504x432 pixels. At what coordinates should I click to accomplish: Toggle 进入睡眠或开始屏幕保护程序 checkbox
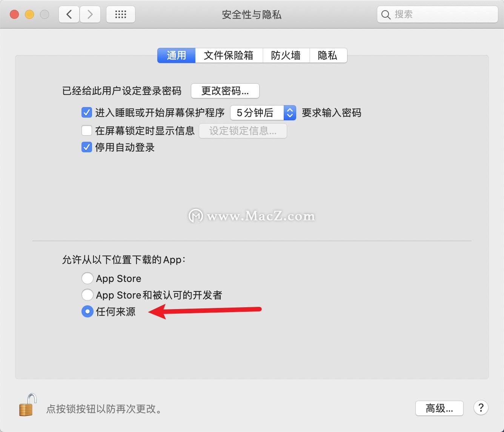click(87, 112)
